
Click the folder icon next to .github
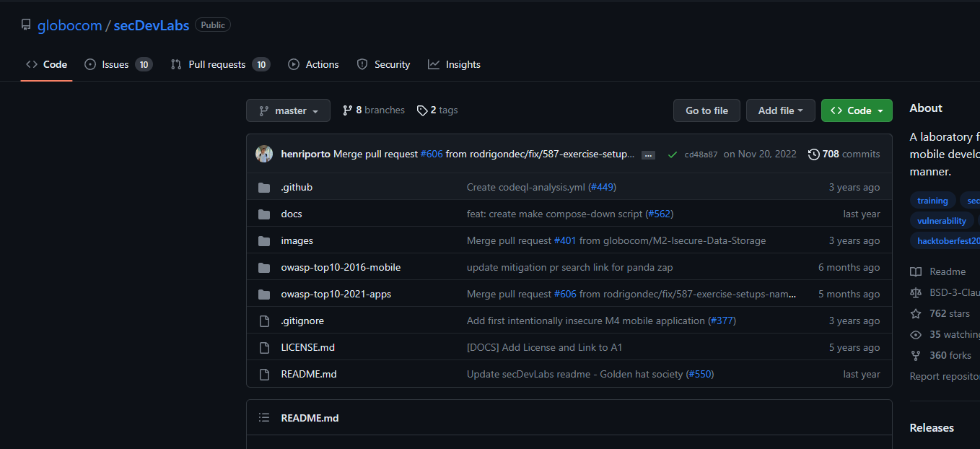click(x=264, y=188)
